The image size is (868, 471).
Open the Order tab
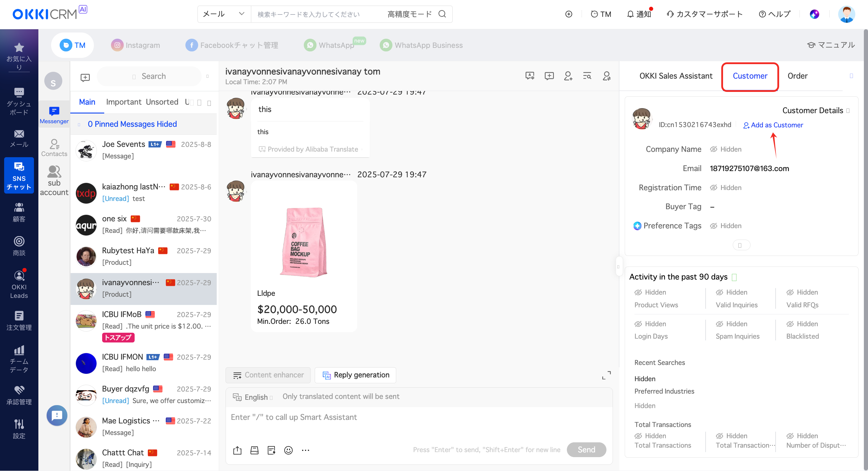797,76
